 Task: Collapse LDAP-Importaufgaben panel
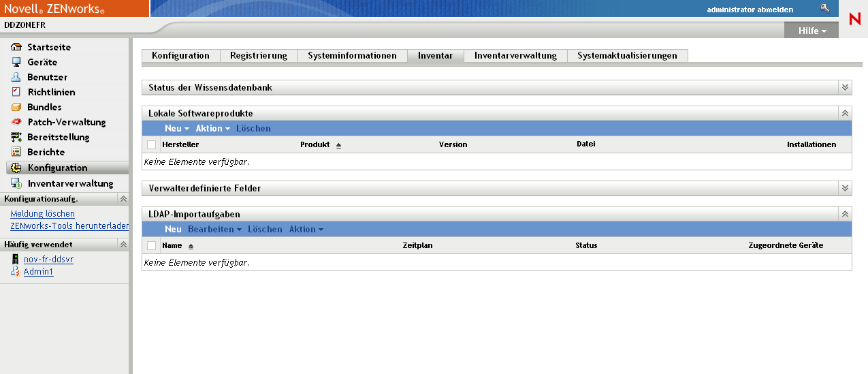pyautogui.click(x=845, y=214)
